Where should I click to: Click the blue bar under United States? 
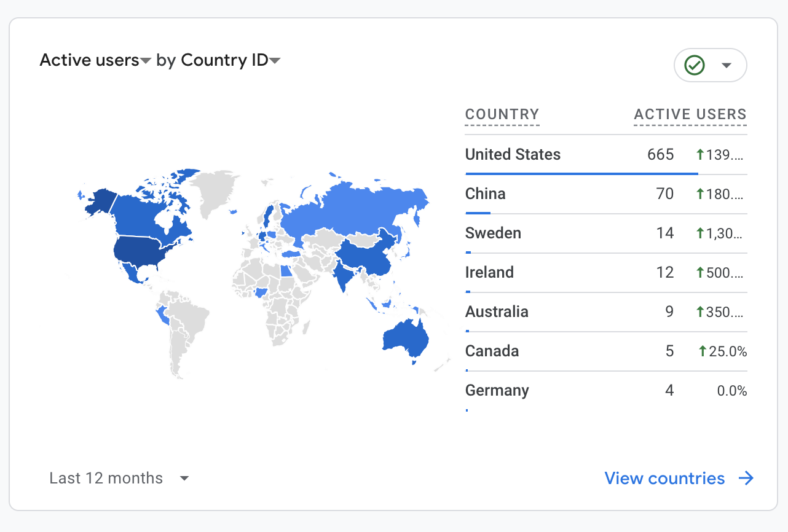[x=581, y=174]
